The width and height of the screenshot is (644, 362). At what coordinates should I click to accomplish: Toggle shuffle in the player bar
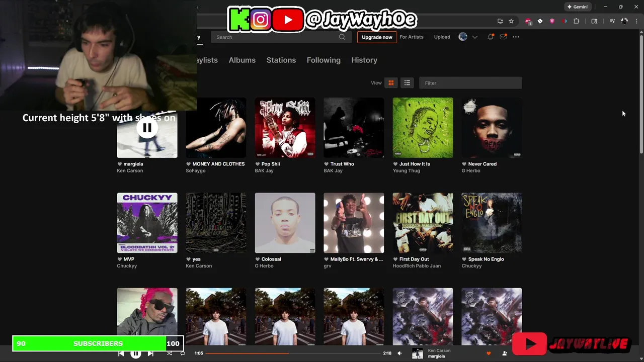pyautogui.click(x=169, y=353)
